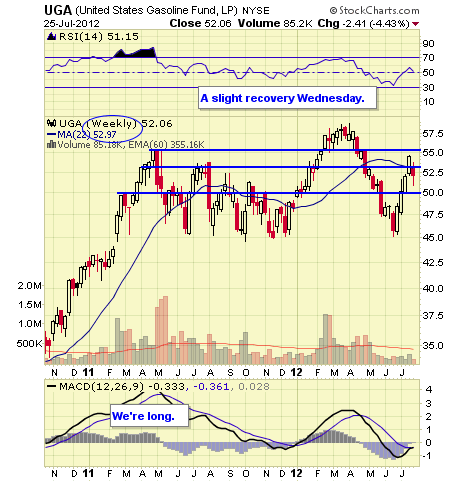This screenshot has height=482, width=460.
Task: Click the MACD axis label '-1'
Action: pyautogui.click(x=427, y=456)
